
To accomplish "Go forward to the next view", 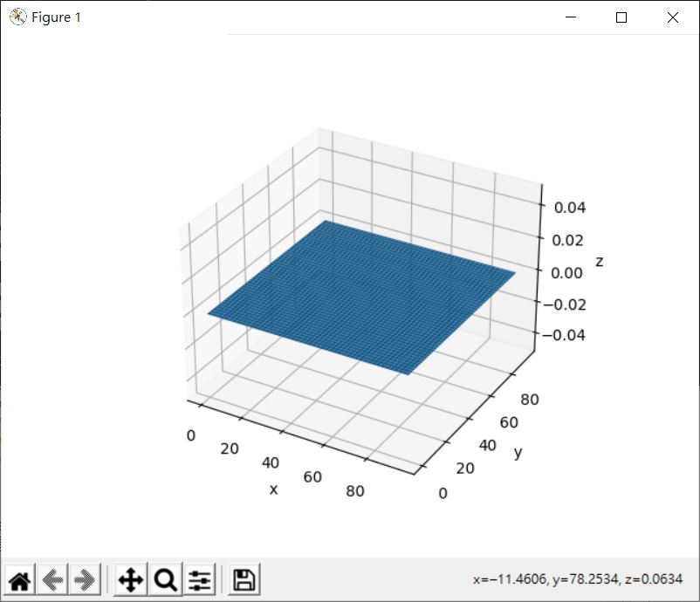I will tap(84, 579).
